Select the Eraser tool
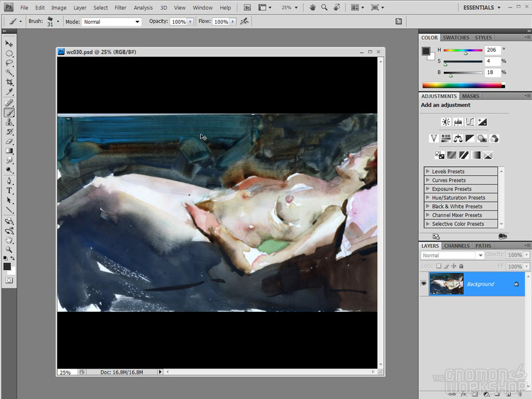This screenshot has width=532, height=399. [x=9, y=141]
